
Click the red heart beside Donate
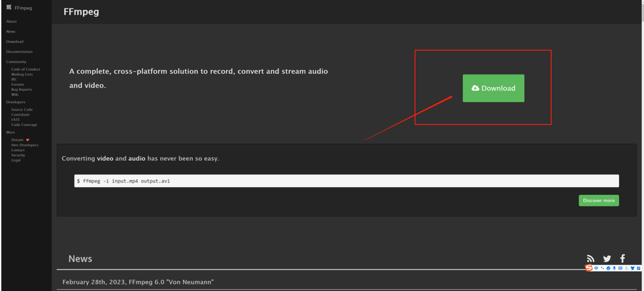[x=27, y=140]
